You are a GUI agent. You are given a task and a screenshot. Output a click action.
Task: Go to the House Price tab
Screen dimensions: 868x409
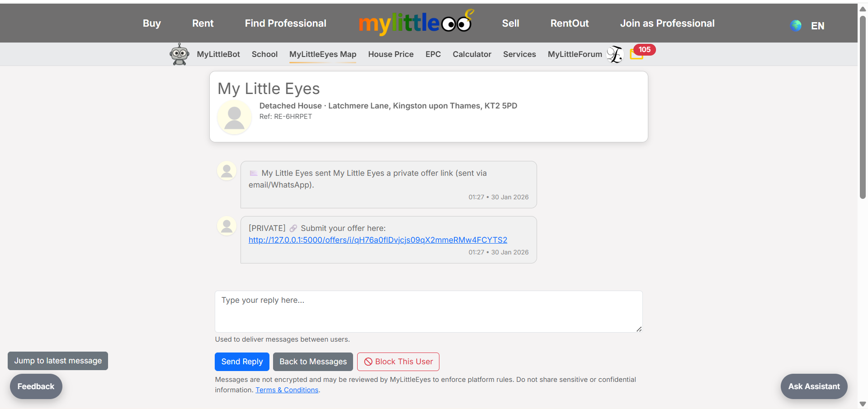[391, 54]
